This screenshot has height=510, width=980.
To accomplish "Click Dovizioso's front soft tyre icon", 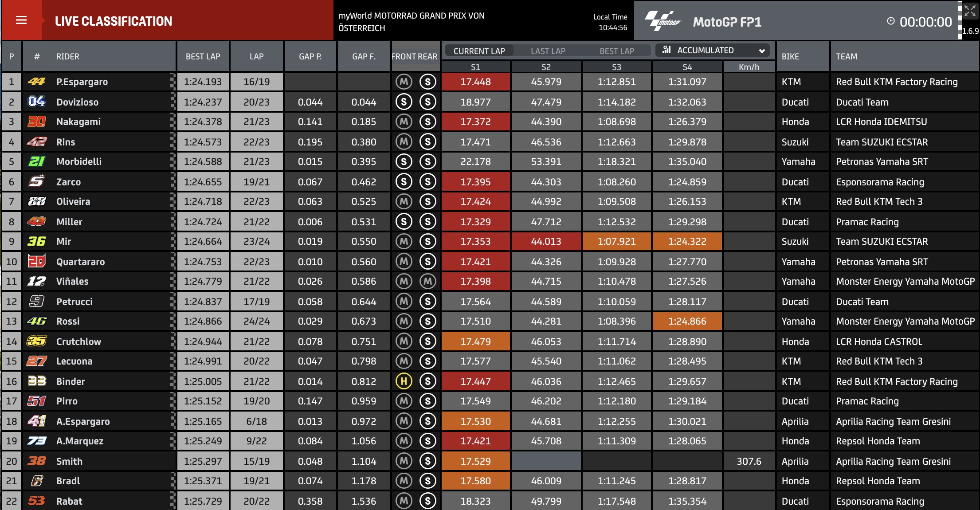I will [404, 102].
